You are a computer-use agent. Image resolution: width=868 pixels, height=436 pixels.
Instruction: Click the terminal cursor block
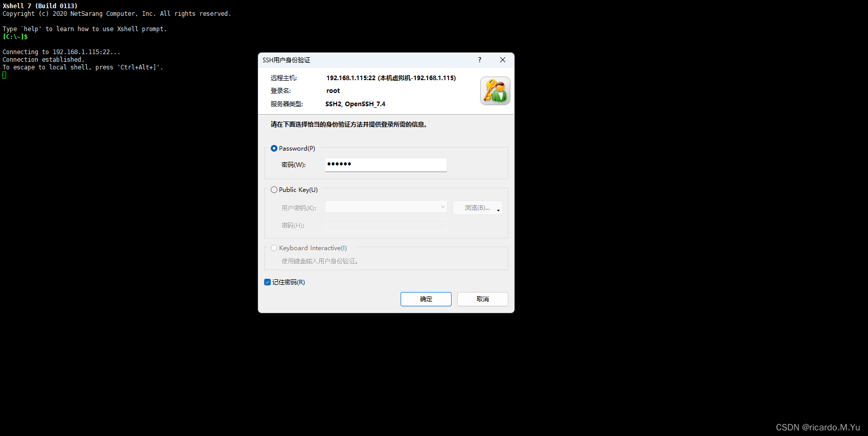point(5,75)
